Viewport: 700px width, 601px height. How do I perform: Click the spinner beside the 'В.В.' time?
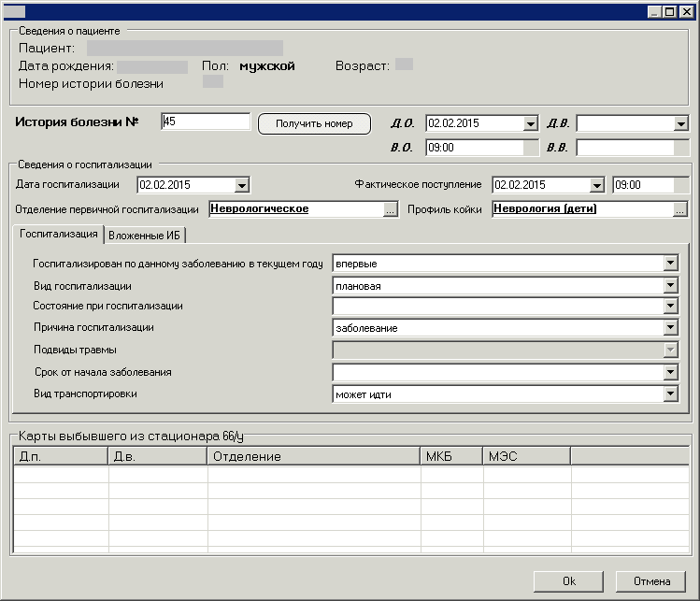(x=681, y=148)
